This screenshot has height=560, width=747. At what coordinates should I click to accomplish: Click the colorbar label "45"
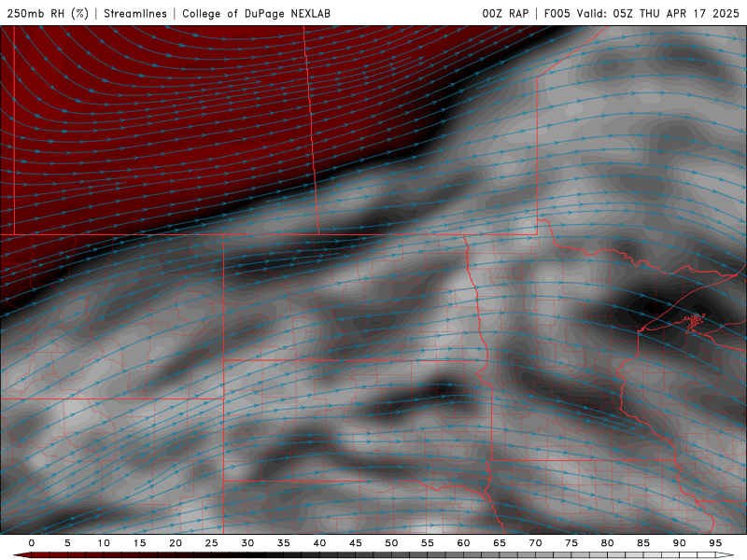point(356,543)
